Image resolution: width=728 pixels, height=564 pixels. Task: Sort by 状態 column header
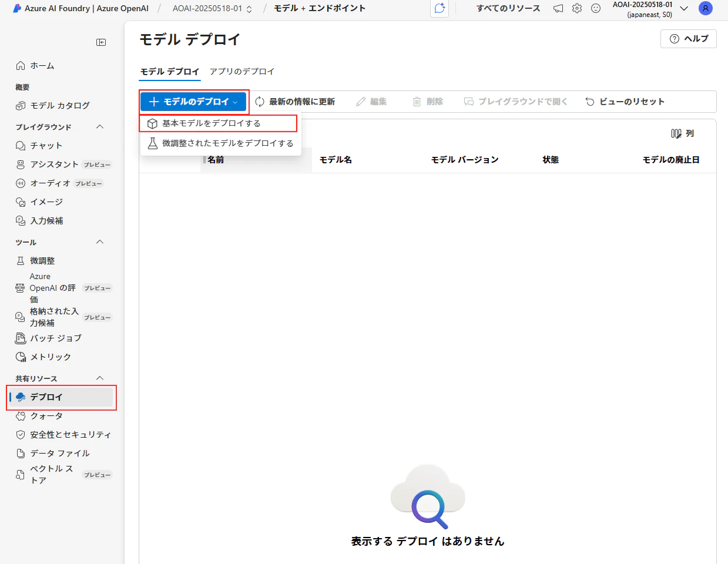(551, 160)
